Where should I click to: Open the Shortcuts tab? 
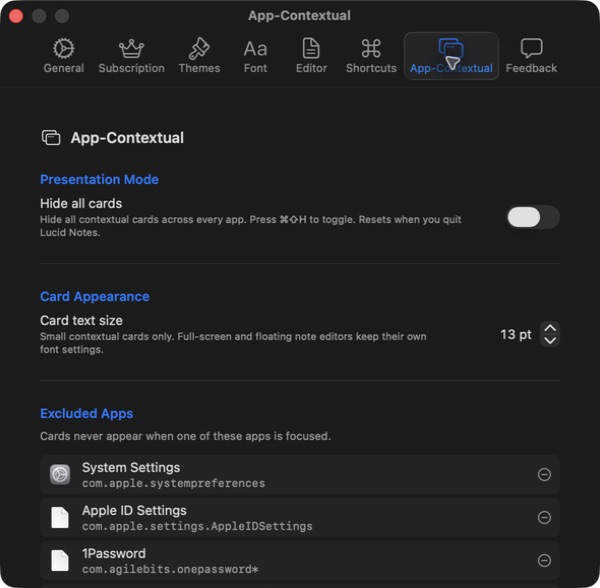click(x=371, y=56)
